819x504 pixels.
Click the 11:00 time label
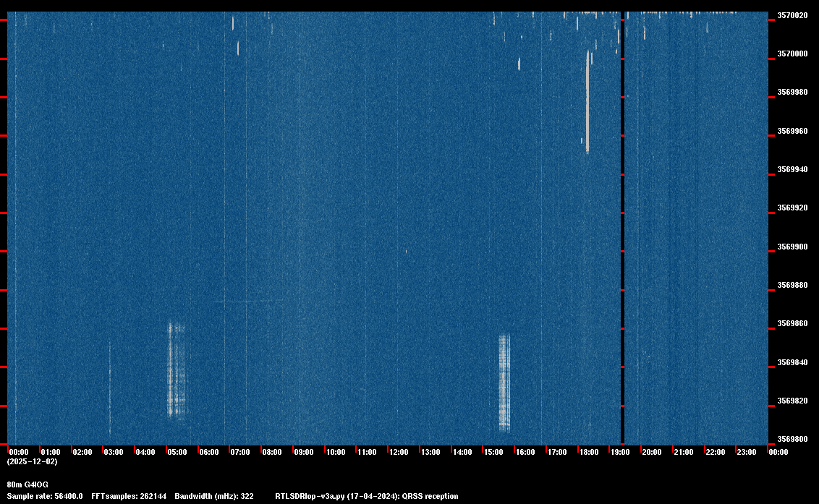coord(367,452)
